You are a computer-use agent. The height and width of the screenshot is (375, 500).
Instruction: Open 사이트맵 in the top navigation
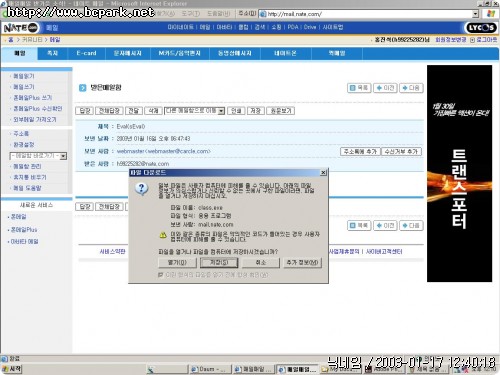pos(333,27)
